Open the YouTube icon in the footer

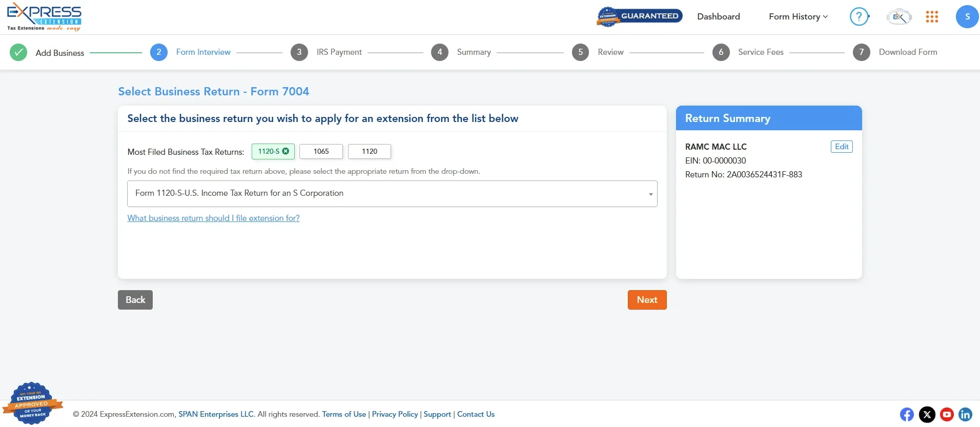coord(946,415)
